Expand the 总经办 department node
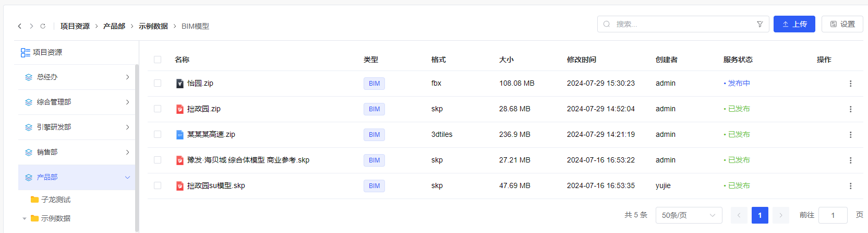868x233 pixels. click(127, 77)
